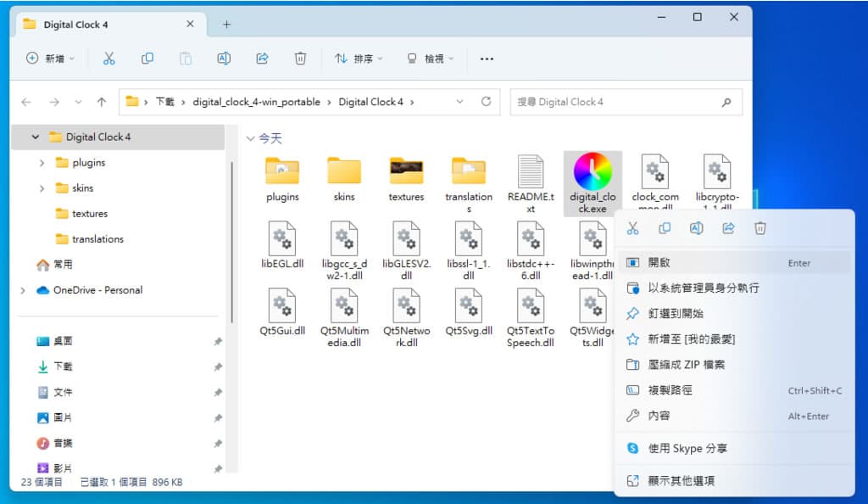Choose 新增至 [我的最愛] in context menu
This screenshot has height=504, width=868.
click(x=735, y=339)
